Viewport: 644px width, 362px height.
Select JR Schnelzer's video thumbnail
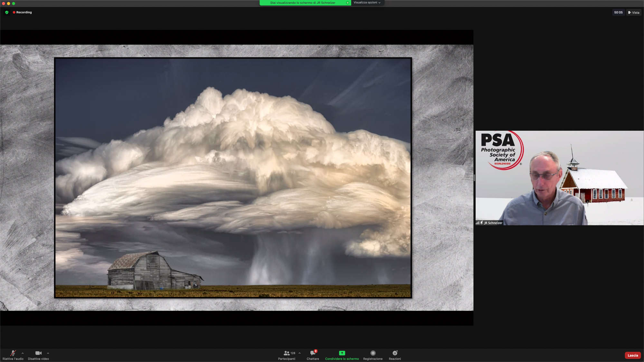[559, 178]
